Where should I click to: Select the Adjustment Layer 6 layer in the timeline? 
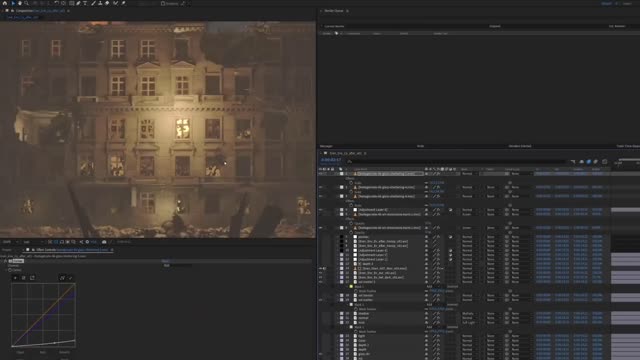tap(373, 210)
